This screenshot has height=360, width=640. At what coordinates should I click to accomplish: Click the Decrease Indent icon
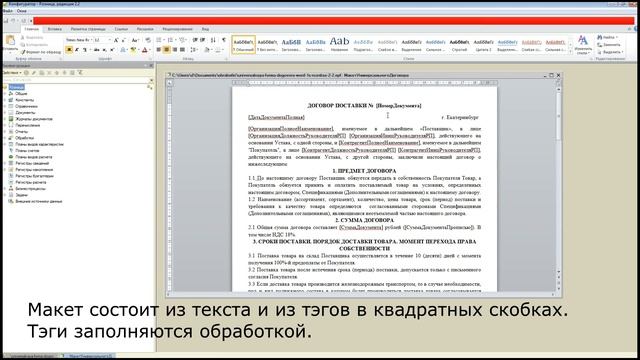tap(195, 40)
